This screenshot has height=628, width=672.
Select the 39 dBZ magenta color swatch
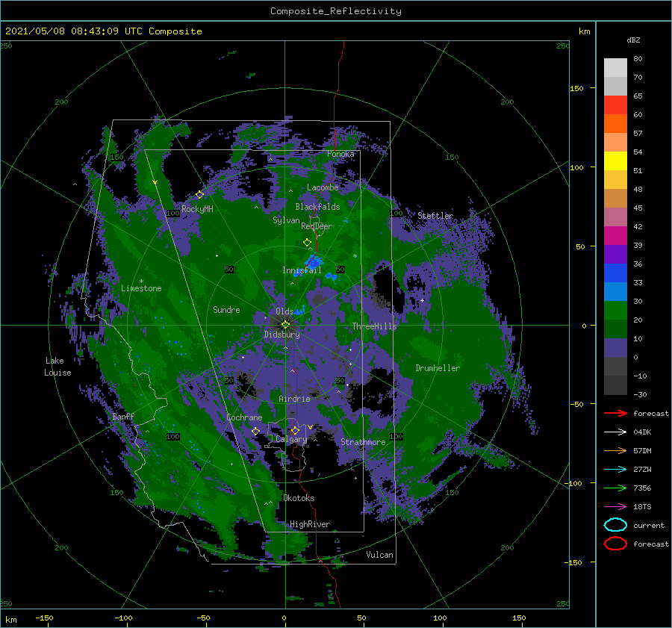pyautogui.click(x=615, y=235)
